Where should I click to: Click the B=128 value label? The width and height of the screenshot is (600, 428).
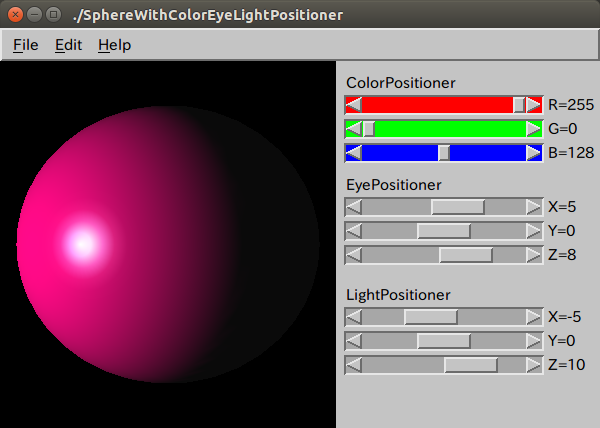(571, 153)
